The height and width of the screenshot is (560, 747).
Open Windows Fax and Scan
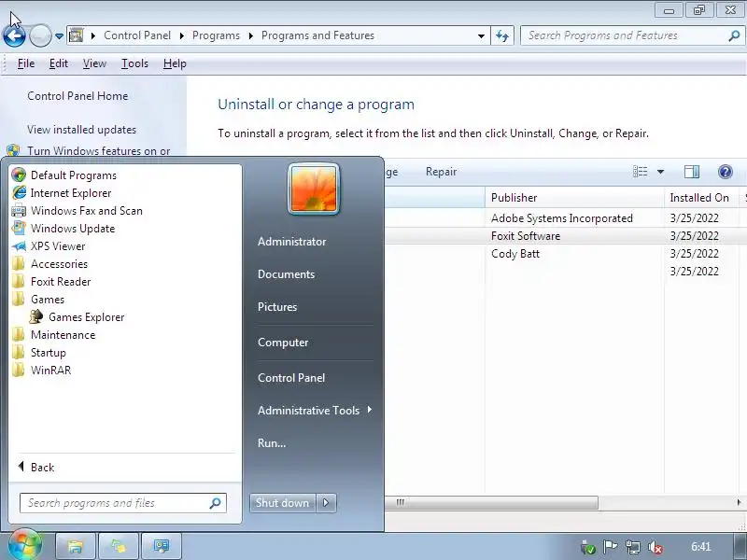pyautogui.click(x=87, y=211)
